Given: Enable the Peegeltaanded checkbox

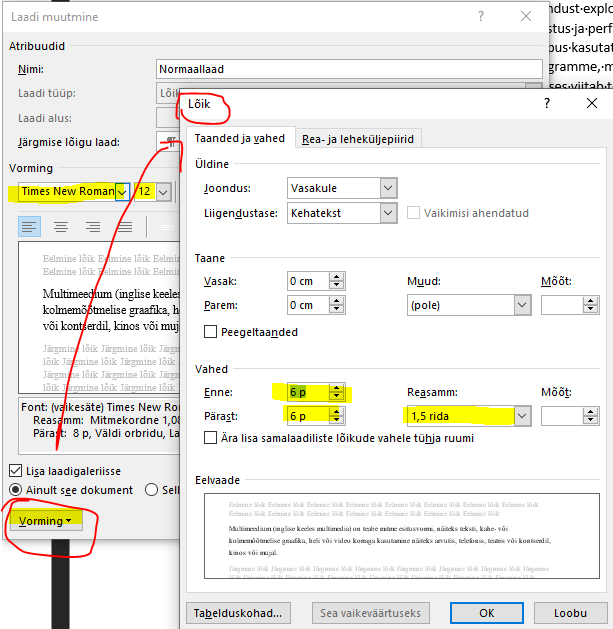Looking at the screenshot, I should [211, 332].
